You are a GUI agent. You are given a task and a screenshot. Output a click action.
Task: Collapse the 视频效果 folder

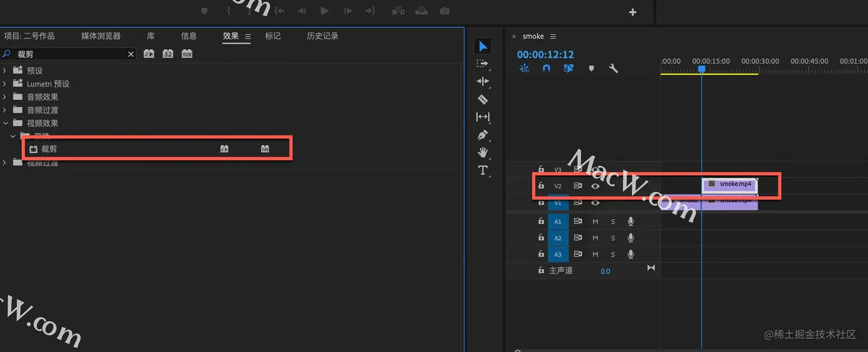point(5,123)
